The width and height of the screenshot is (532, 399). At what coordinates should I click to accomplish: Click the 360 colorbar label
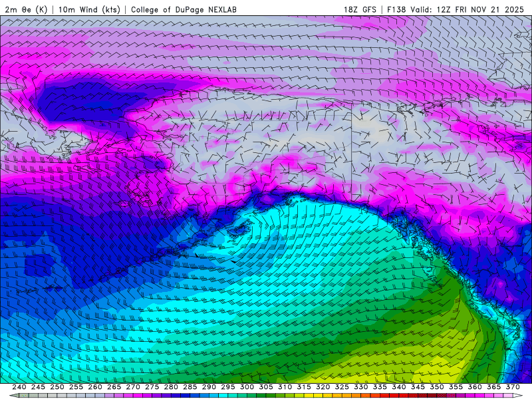click(475, 387)
